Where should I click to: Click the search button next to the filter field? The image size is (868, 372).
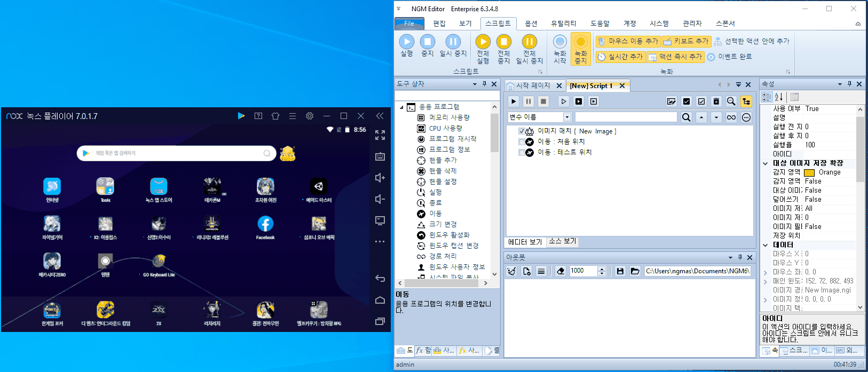tap(686, 117)
